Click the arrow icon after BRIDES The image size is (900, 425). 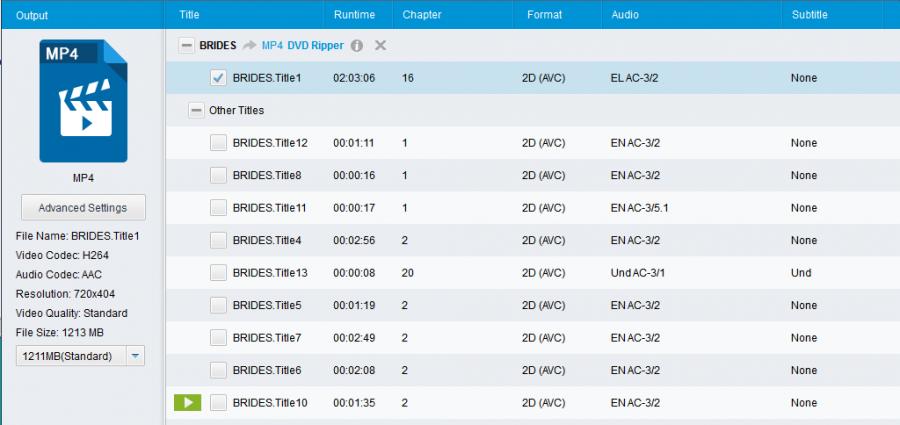tap(249, 45)
